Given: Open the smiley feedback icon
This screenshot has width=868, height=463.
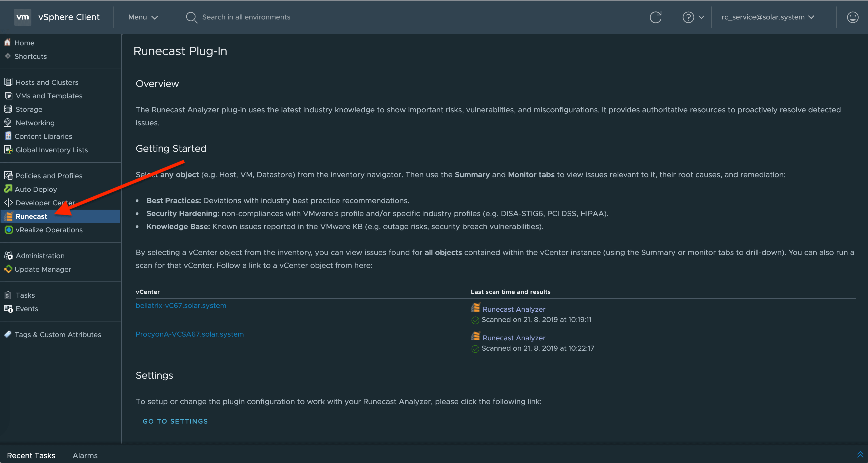Looking at the screenshot, I should (x=853, y=17).
